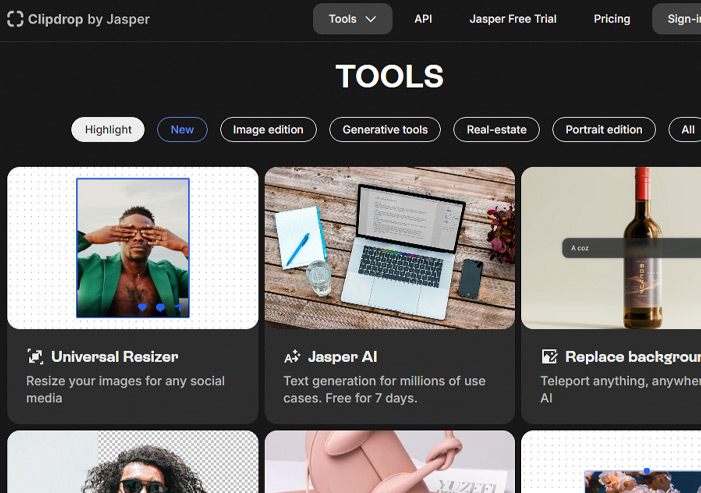Screen dimensions: 701x493
Task: Open the Replace background wine bottle image
Action: point(611,248)
